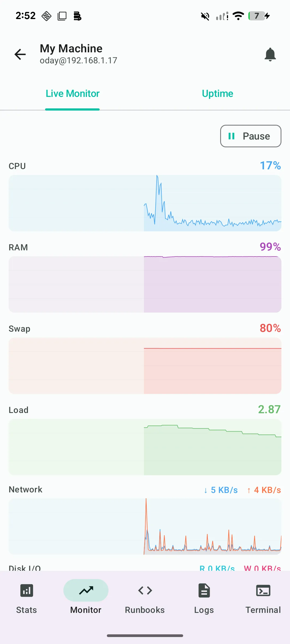This screenshot has height=644, width=290.
Task: Tap the pause icon inside the Pause button
Action: pos(231,136)
